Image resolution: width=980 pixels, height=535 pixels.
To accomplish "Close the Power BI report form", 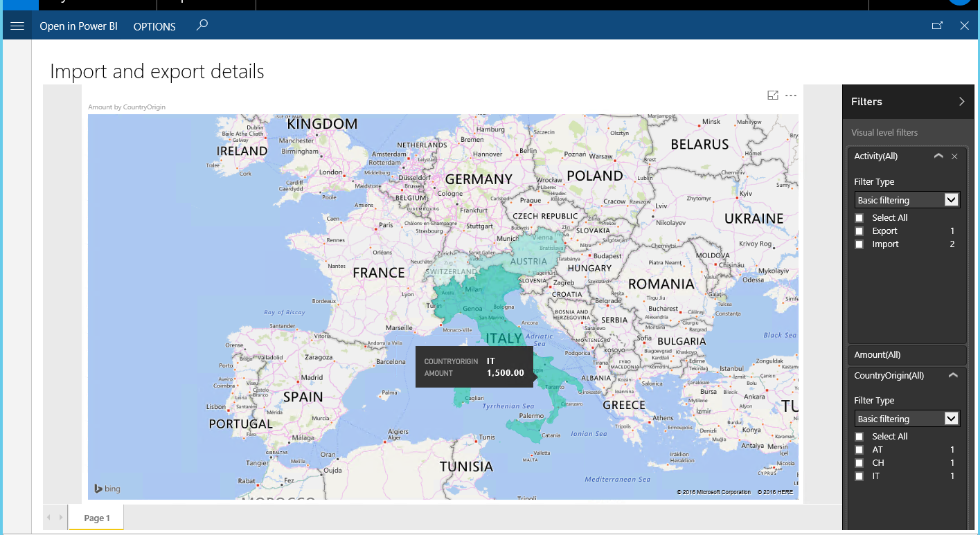I will coord(964,26).
